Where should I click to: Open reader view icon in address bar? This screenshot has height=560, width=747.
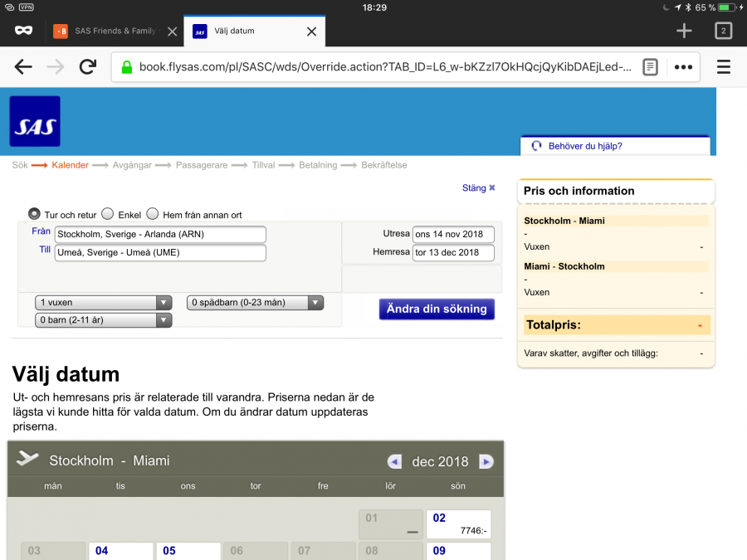point(650,67)
